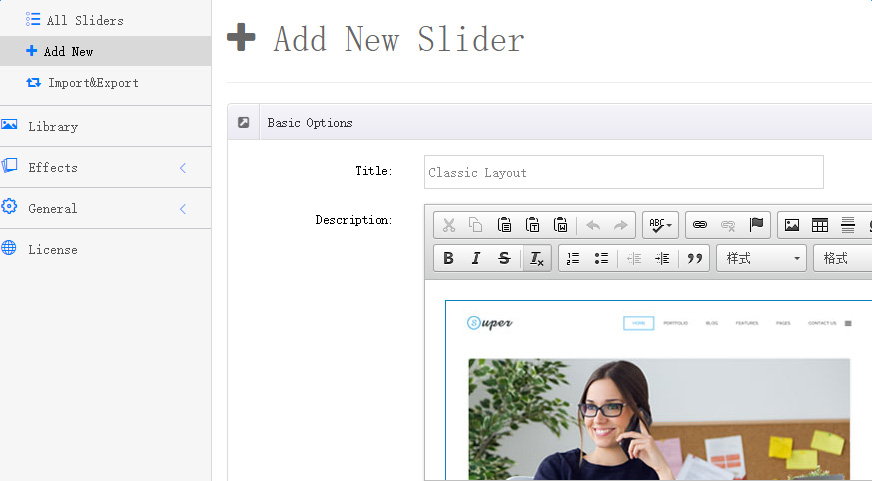Click the Block Quote icon
This screenshot has width=872, height=481.
(695, 258)
